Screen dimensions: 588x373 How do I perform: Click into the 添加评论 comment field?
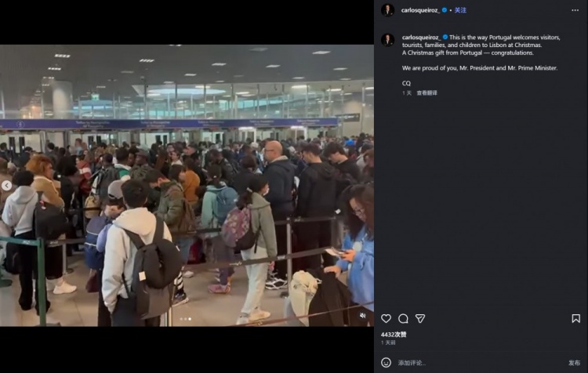(480, 363)
